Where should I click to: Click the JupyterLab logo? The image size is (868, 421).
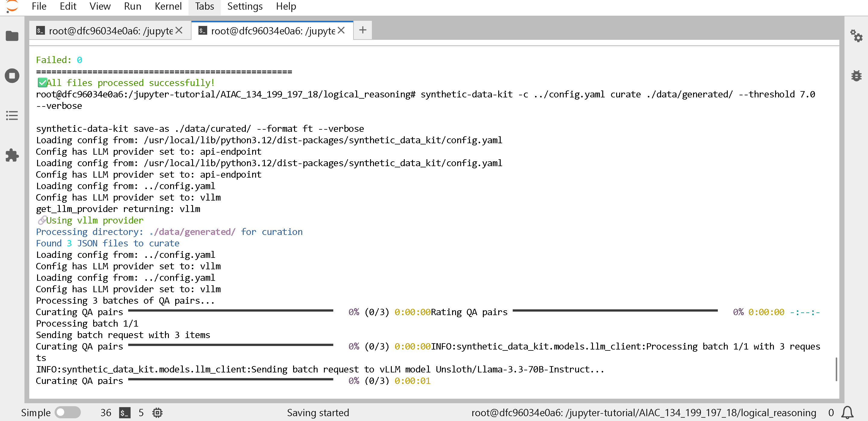[x=12, y=6]
